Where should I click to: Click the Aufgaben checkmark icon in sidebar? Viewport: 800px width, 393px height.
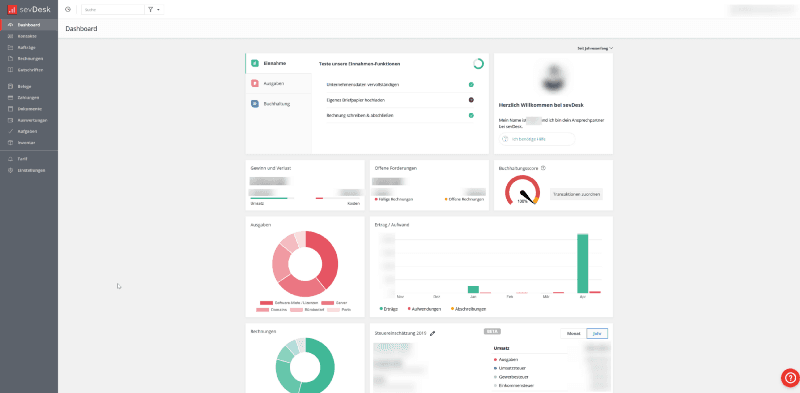(x=11, y=131)
